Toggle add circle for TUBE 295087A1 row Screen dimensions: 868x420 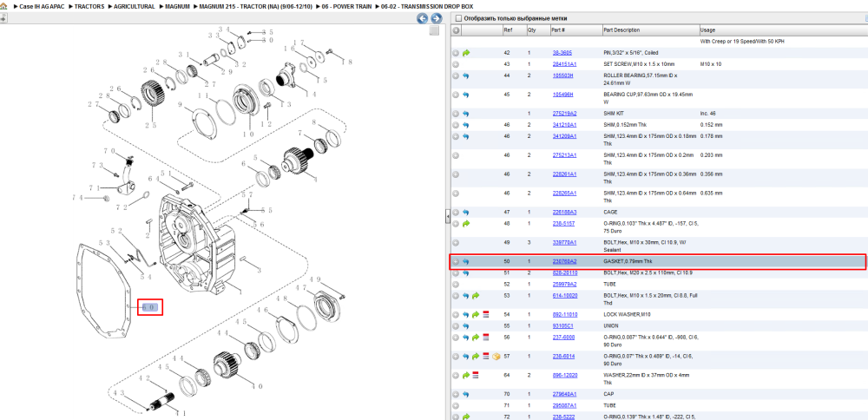[x=457, y=405]
